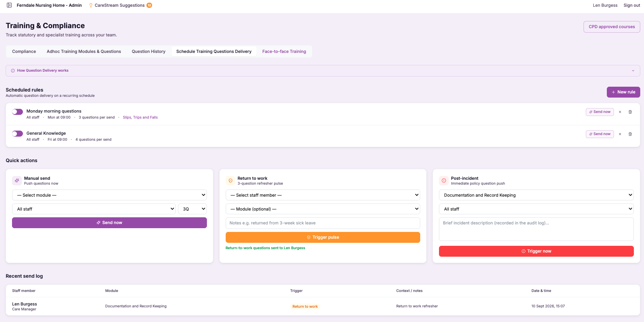Click the Ferndale Nursing Home - Admin title

(49, 5)
